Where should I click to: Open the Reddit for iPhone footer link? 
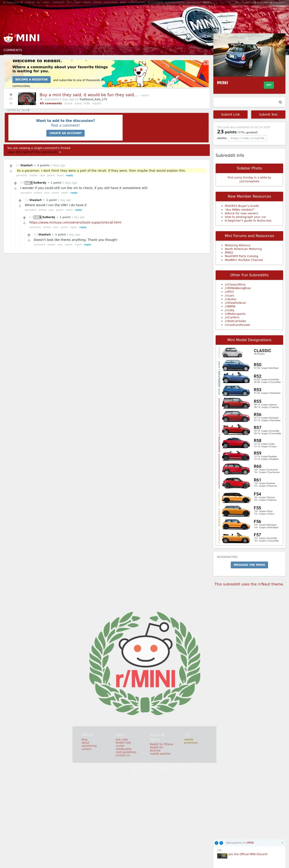coord(161,744)
